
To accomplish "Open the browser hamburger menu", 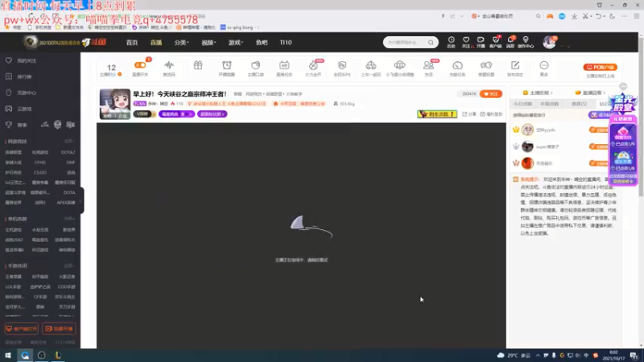I will pyautogui.click(x=636, y=16).
